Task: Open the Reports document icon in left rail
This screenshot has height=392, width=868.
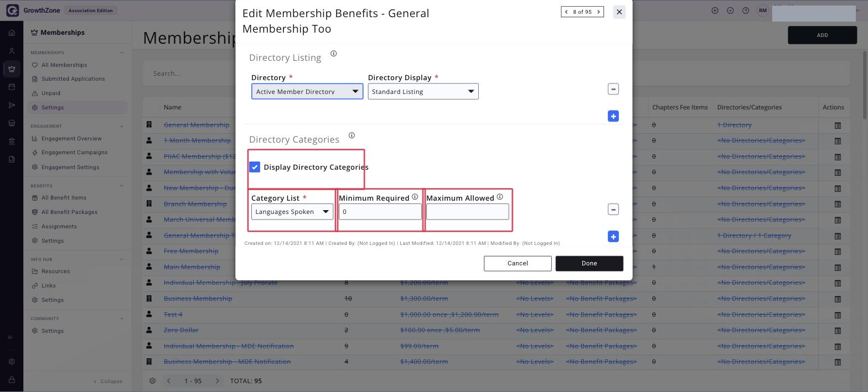Action: coord(12,159)
